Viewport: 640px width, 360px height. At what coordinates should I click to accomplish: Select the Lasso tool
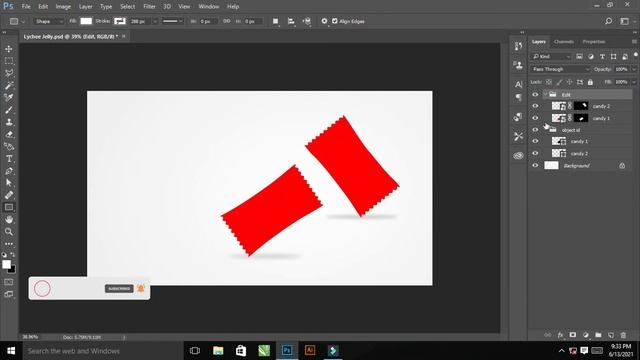(9, 73)
